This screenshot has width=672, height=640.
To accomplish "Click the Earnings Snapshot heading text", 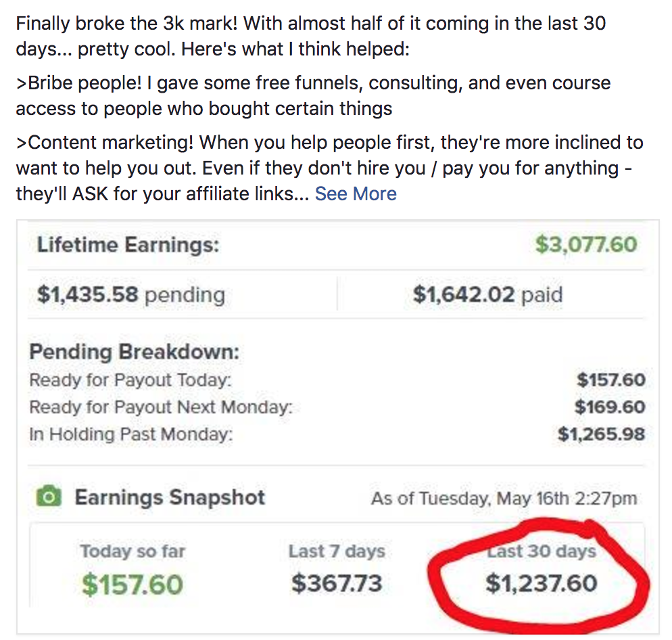I will pyautogui.click(x=170, y=498).
